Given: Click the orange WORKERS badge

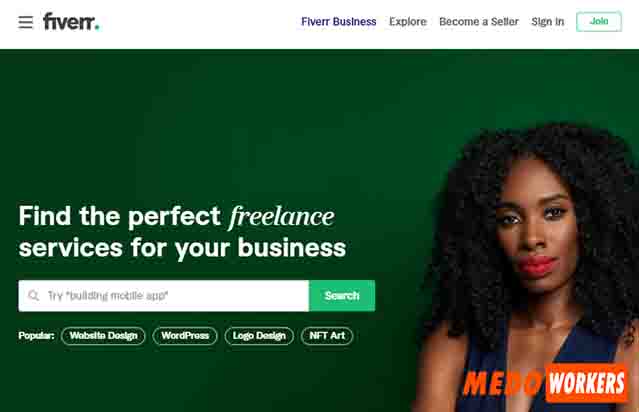Looking at the screenshot, I should pyautogui.click(x=586, y=383).
